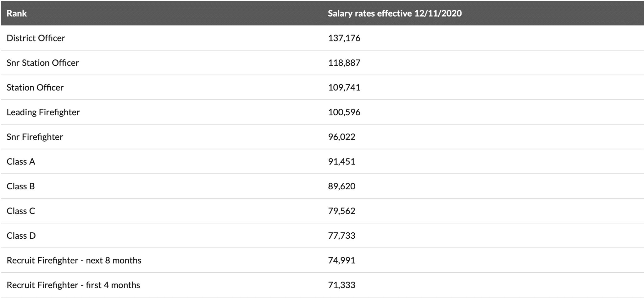644x298 pixels.
Task: Select the 118,887 salary figure
Action: point(344,63)
